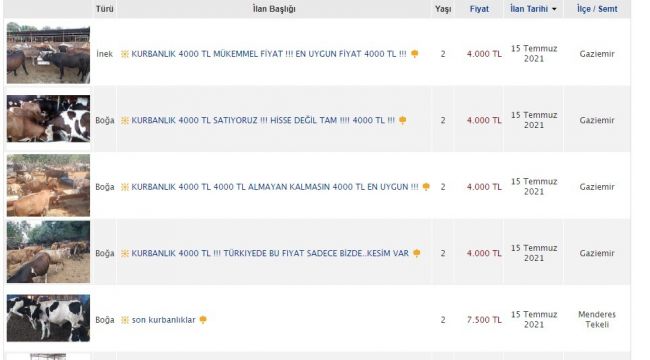Open listing TÜRKİYEDE BU FİYAT SADECE BİZDE
The height and width of the screenshot is (360, 650).
[270, 253]
